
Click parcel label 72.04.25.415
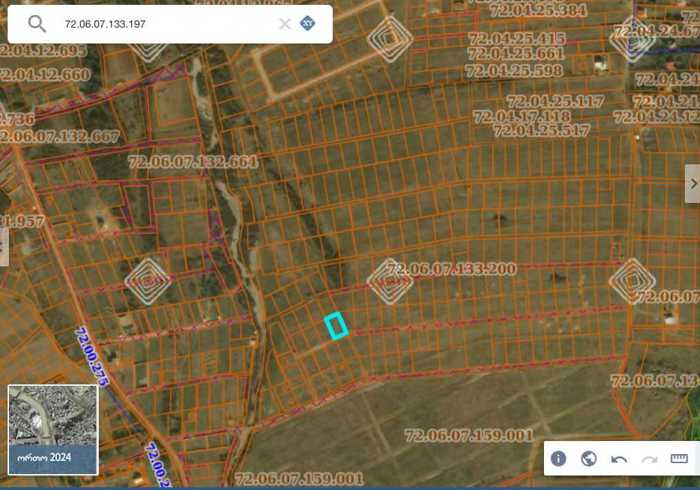(x=517, y=38)
